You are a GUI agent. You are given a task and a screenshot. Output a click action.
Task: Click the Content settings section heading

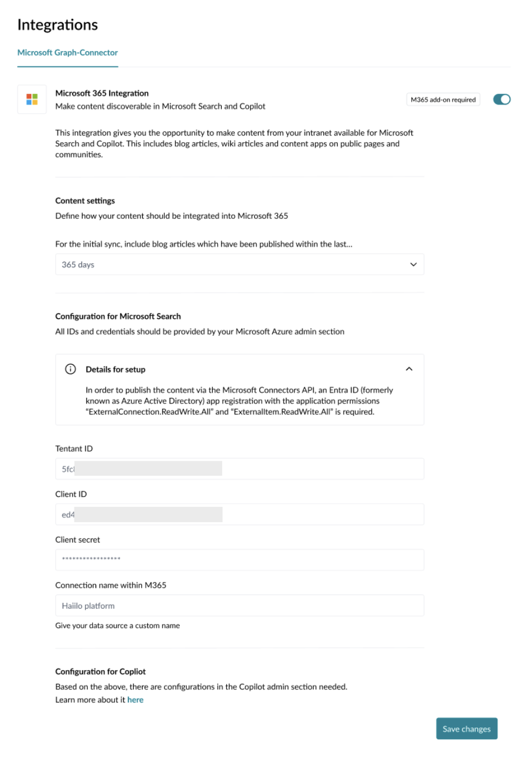tap(85, 201)
